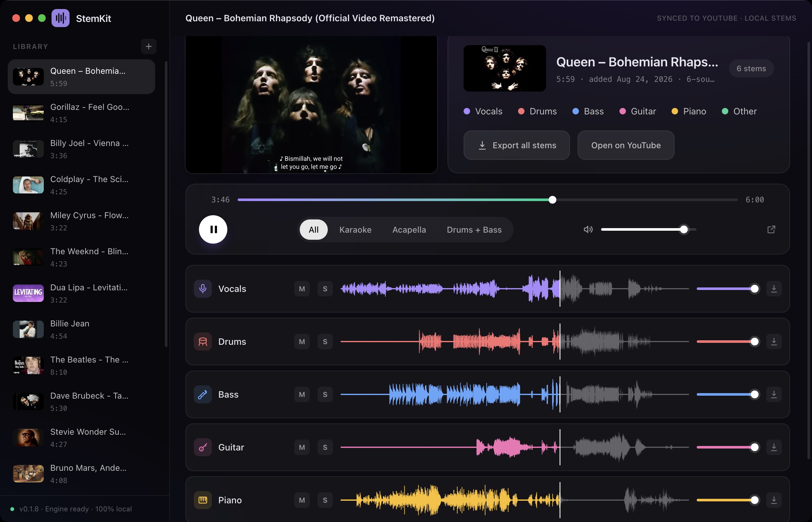
Task: Solo the Guitar track
Action: point(325,448)
